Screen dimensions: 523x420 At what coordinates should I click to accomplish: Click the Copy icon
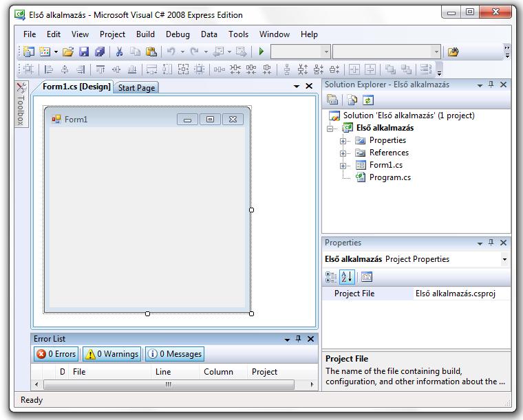pos(135,52)
